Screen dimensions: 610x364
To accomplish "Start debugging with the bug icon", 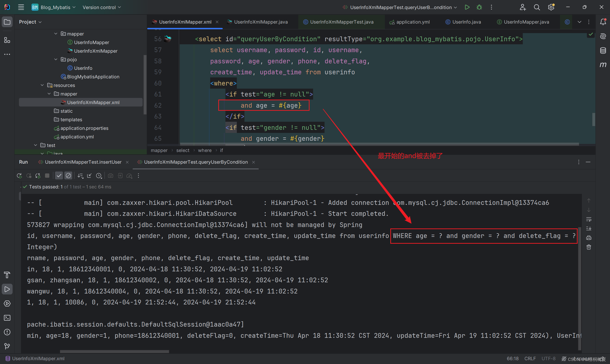I will [479, 7].
